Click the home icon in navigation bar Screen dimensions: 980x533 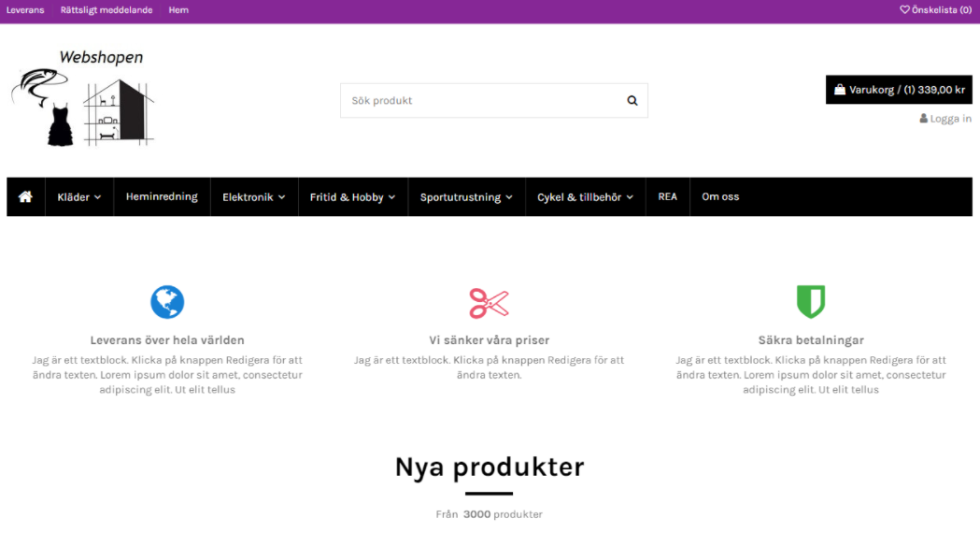pyautogui.click(x=25, y=197)
